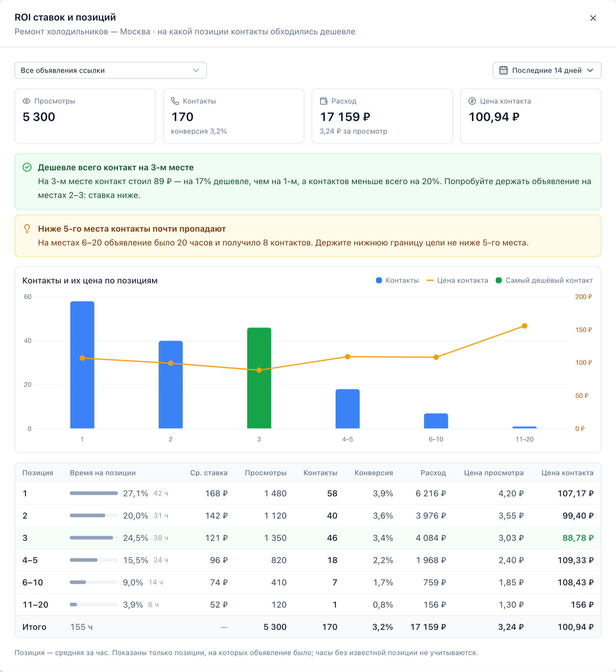Screen dimensions: 616x672
Task: Click the calendar icon in the period selector
Action: [503, 70]
